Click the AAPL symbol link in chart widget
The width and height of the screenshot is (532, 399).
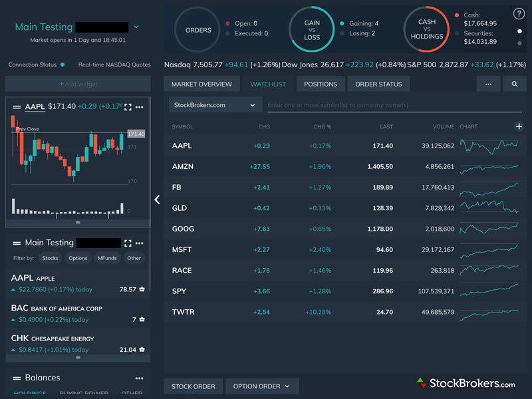[35, 107]
